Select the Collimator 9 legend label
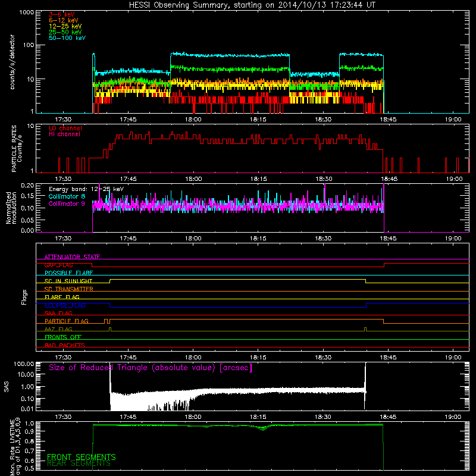Viewport: 476px width, 476px height. [x=67, y=203]
